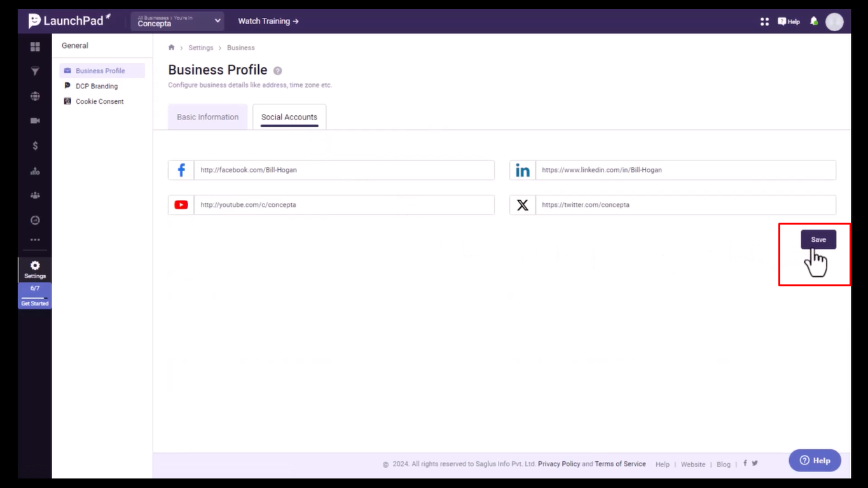
Task: Open the user avatar menu
Action: [x=834, y=22]
